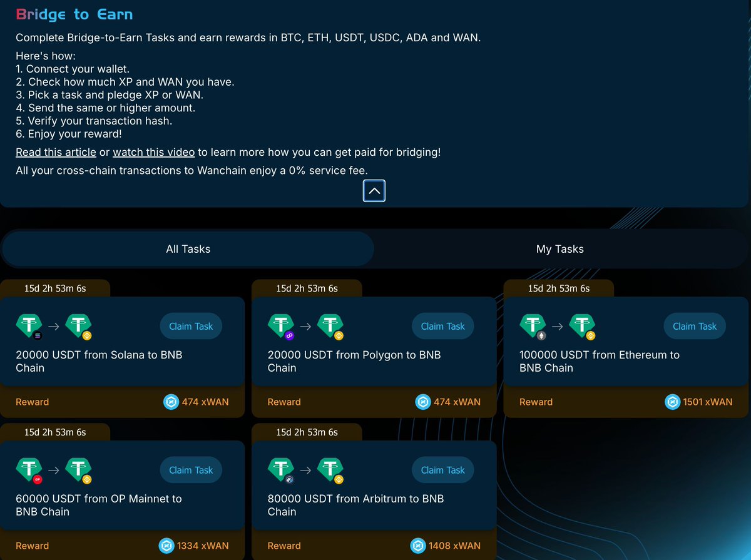The height and width of the screenshot is (560, 751).
Task: Click the 1501 xWAN reward value
Action: [708, 402]
